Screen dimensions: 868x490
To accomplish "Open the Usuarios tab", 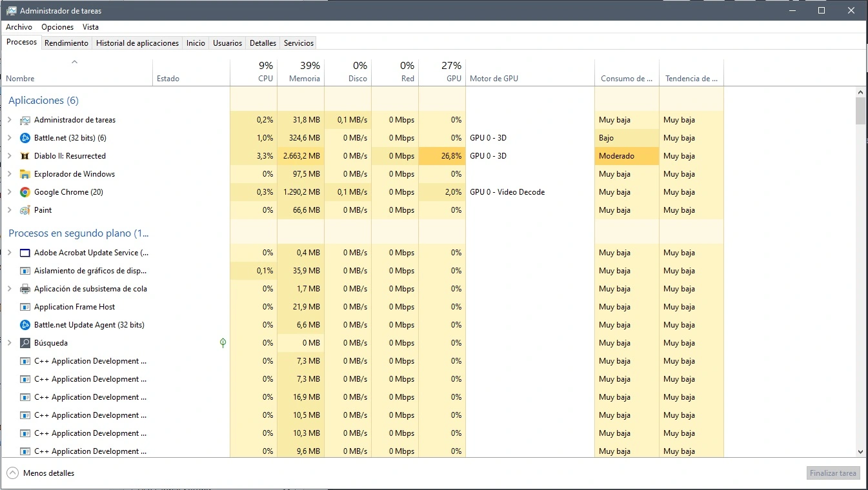I will pyautogui.click(x=228, y=43).
